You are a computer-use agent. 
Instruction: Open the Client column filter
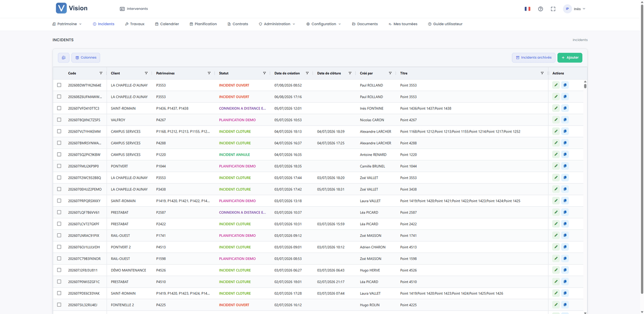point(146,73)
